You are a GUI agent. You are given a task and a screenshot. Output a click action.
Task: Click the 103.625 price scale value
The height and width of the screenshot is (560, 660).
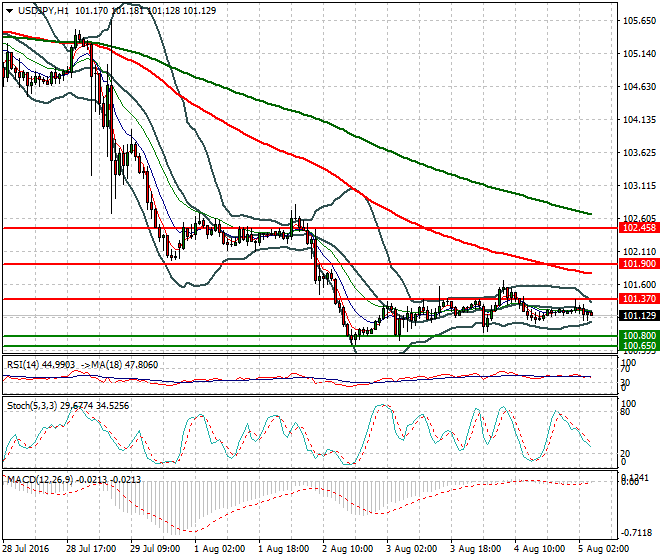[639, 152]
